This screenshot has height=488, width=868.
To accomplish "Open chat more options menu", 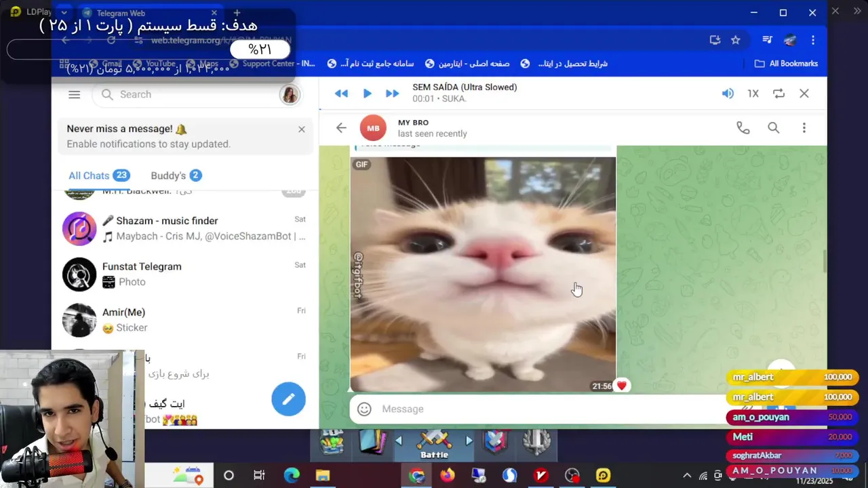I will coord(804,127).
